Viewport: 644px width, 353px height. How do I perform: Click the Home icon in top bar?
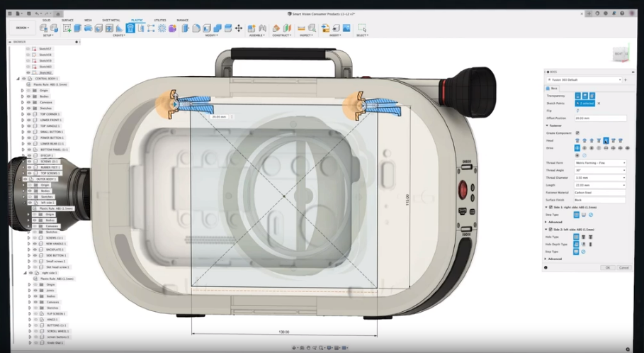pos(58,13)
